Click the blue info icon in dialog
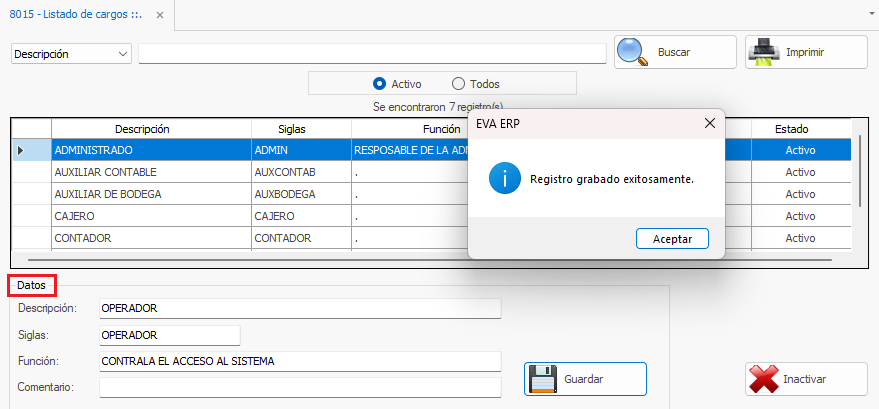Viewport: 879px width, 409px height. tap(504, 179)
